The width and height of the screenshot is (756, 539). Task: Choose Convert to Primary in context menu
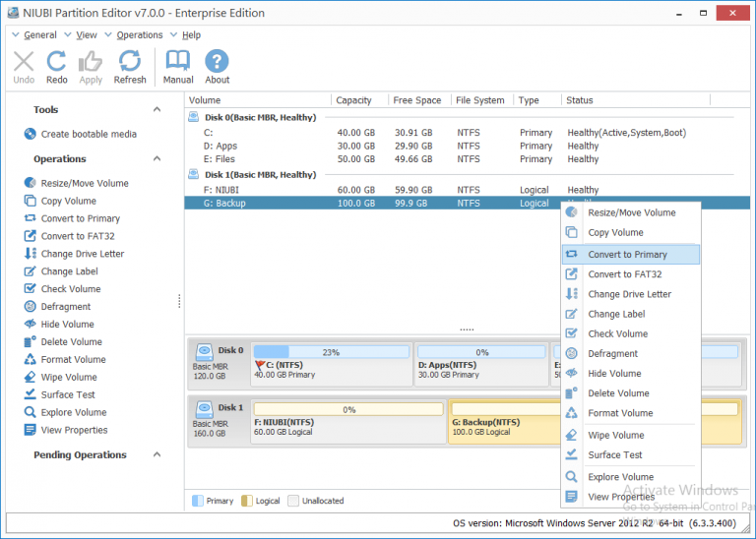tap(631, 255)
